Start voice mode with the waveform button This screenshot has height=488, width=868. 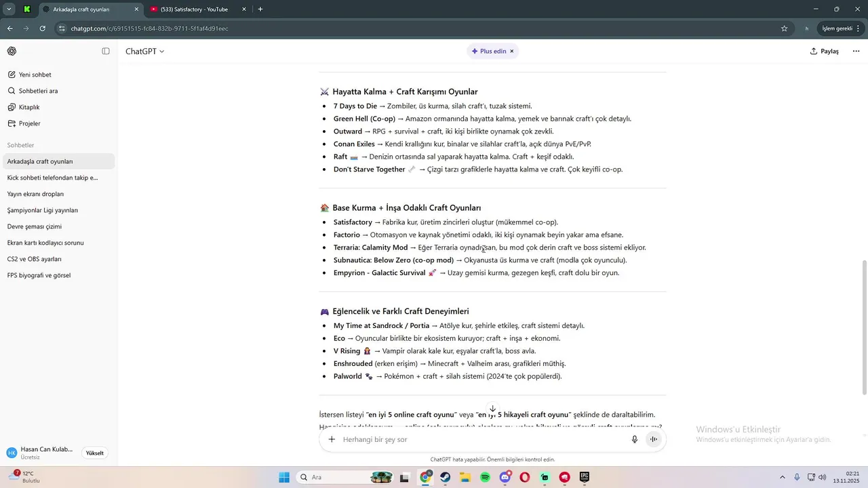tap(654, 439)
